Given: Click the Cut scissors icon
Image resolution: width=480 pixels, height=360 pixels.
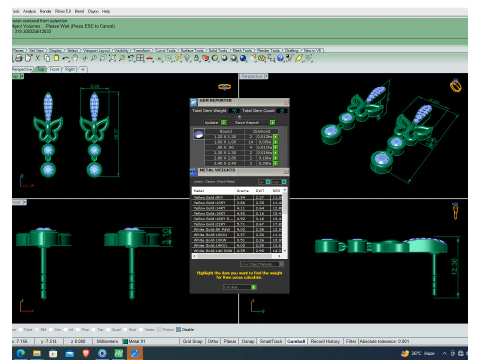Looking at the screenshot, I should (38, 58).
